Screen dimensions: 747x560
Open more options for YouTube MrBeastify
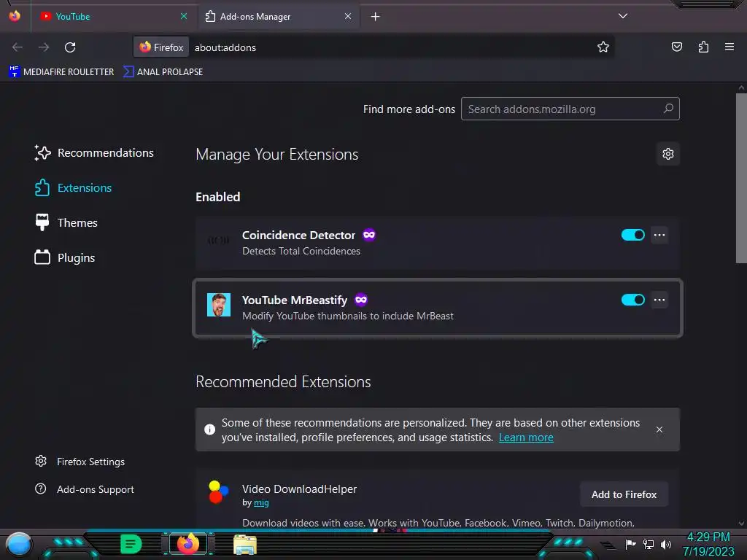click(x=659, y=300)
